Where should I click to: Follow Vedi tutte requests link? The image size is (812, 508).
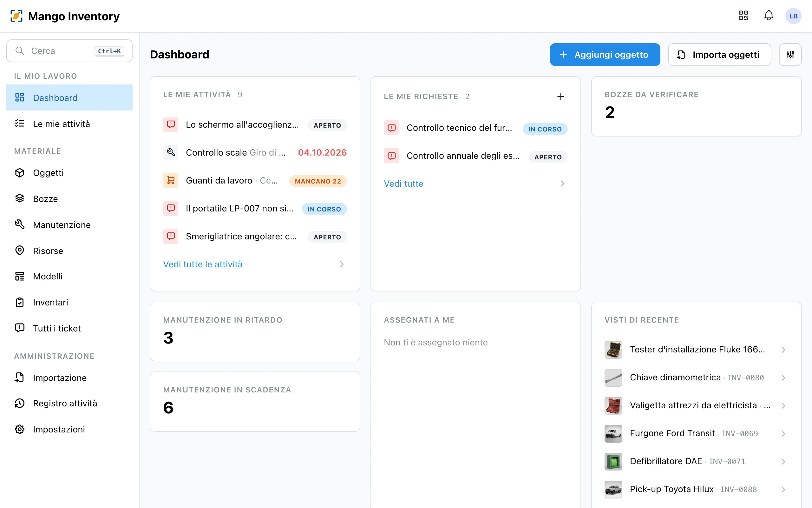tap(404, 184)
